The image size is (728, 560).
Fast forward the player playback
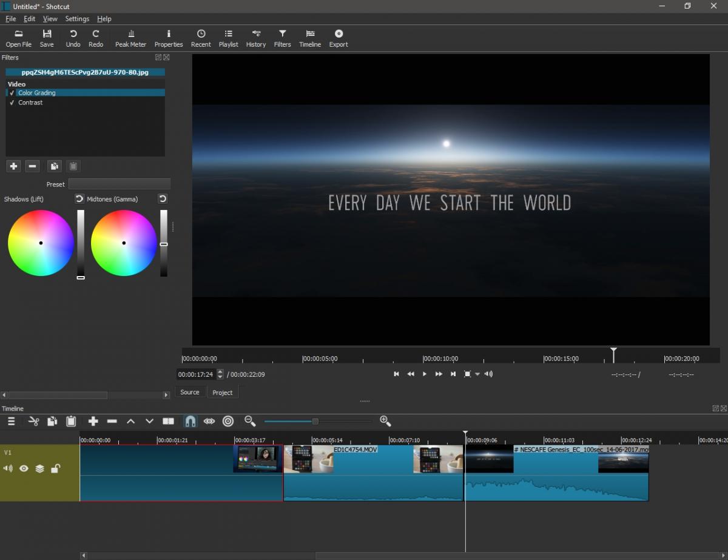pyautogui.click(x=439, y=374)
